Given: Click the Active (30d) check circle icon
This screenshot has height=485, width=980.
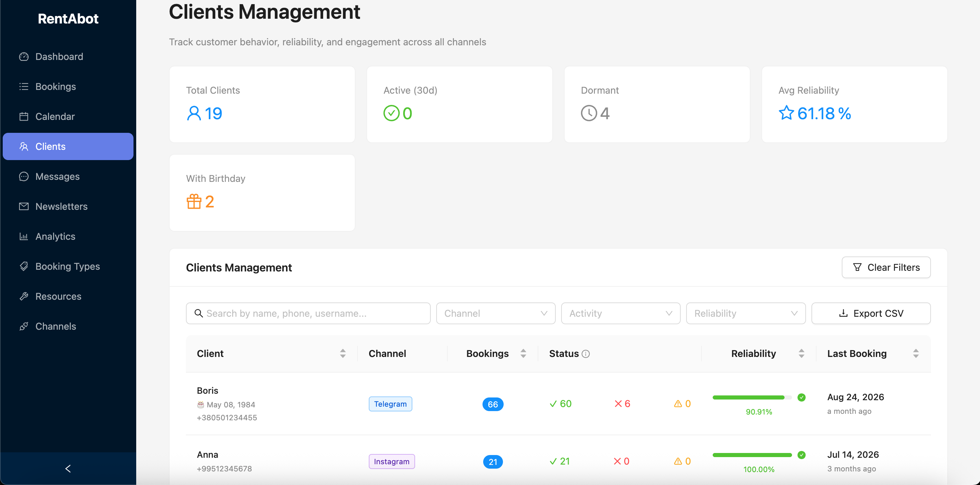Looking at the screenshot, I should [x=392, y=113].
